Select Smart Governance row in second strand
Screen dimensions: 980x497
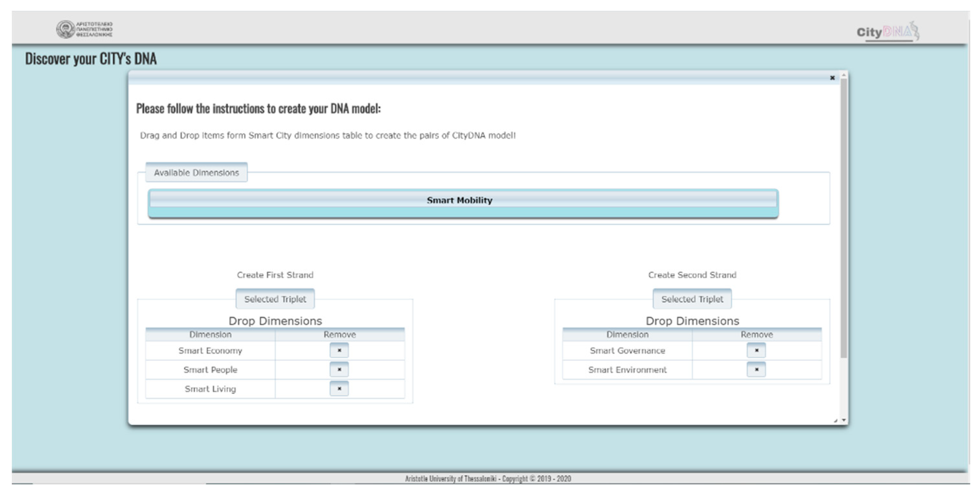[x=627, y=351]
